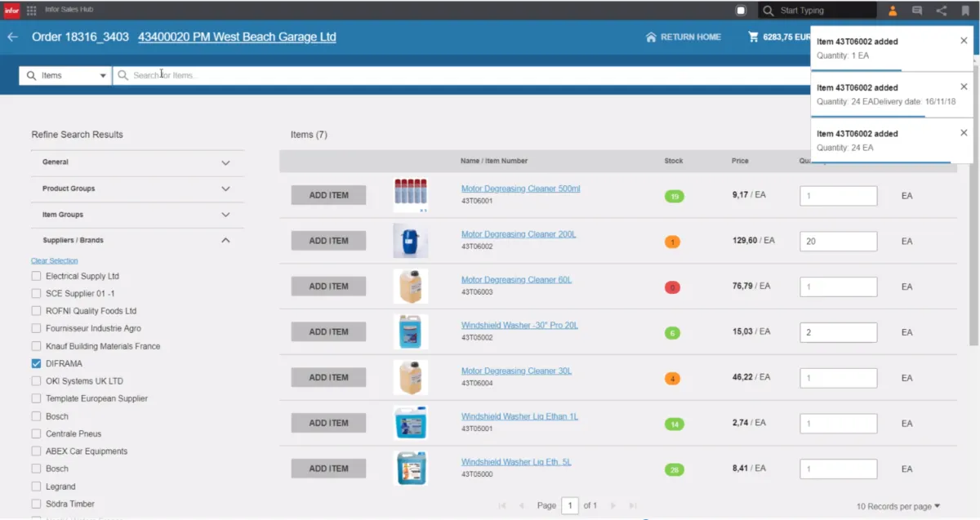Collapse the Suppliers / Brands section
This screenshot has width=980, height=520.
click(225, 241)
